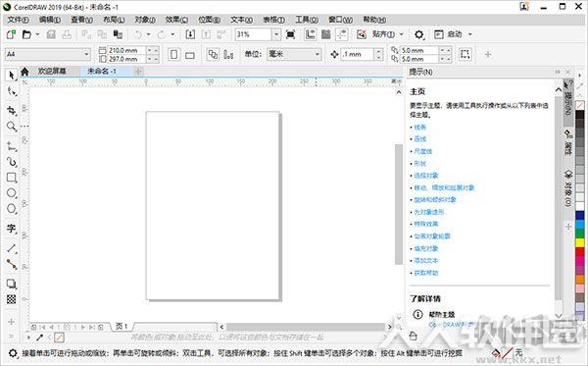The width and height of the screenshot is (588, 366).
Task: Select the Parallel Dimension tool
Action: tap(11, 248)
